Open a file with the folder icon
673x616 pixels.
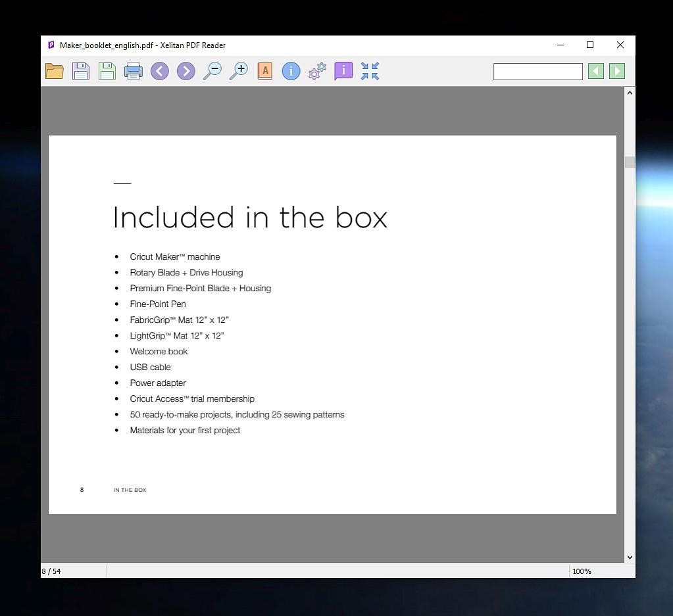pos(55,71)
